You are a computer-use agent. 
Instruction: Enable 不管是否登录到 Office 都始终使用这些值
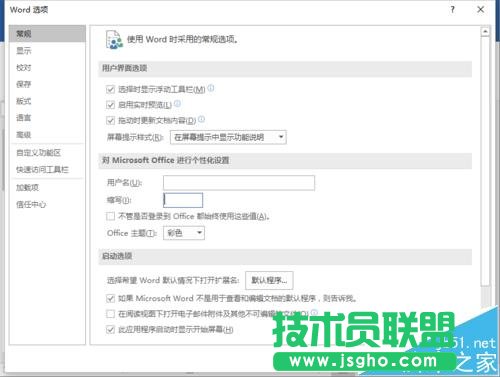[110, 216]
